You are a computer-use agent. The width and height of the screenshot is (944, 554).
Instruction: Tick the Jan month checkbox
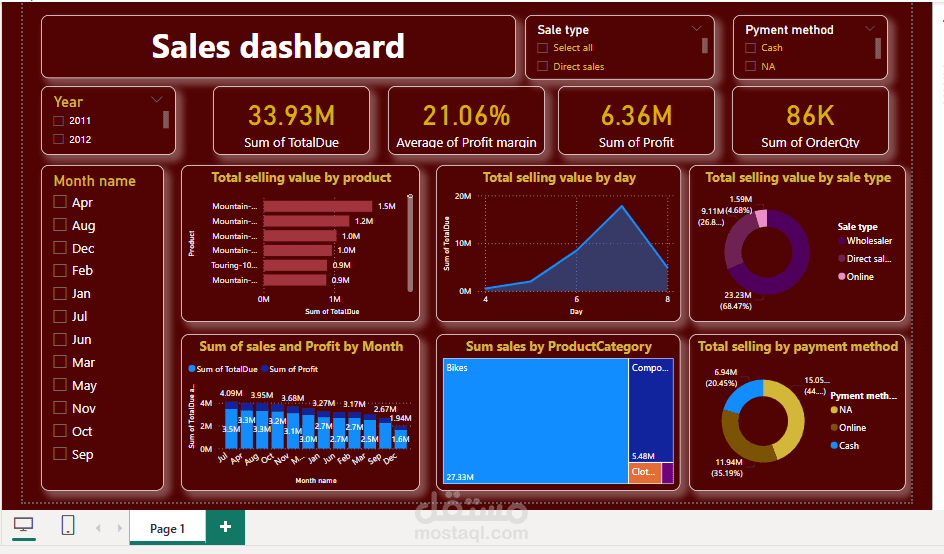click(60, 293)
